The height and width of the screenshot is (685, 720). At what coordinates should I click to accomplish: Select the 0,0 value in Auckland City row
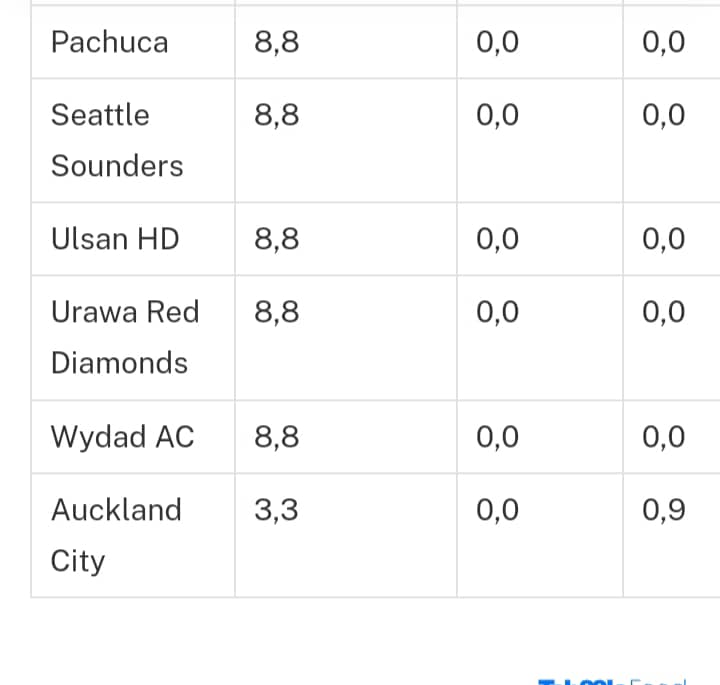[x=498, y=510]
